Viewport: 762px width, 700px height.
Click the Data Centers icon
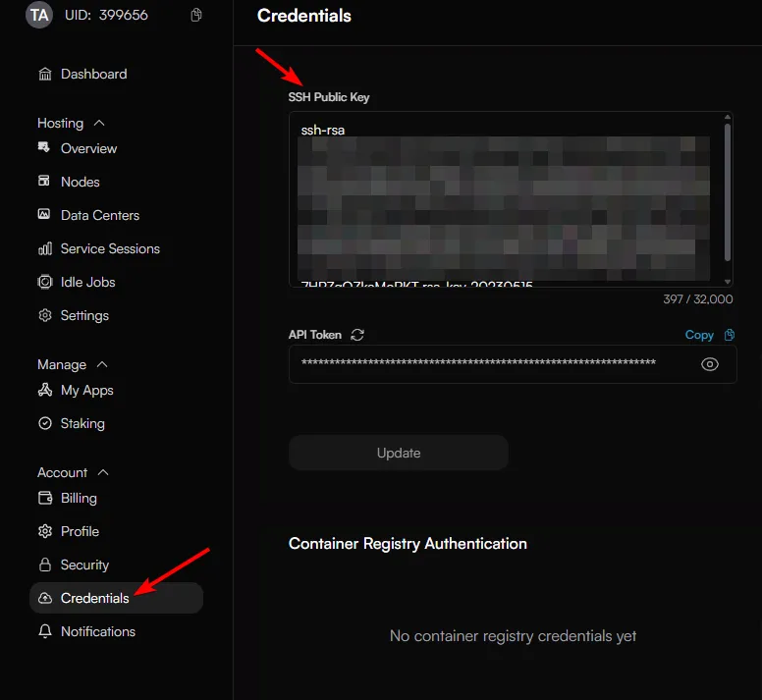pyautogui.click(x=44, y=214)
